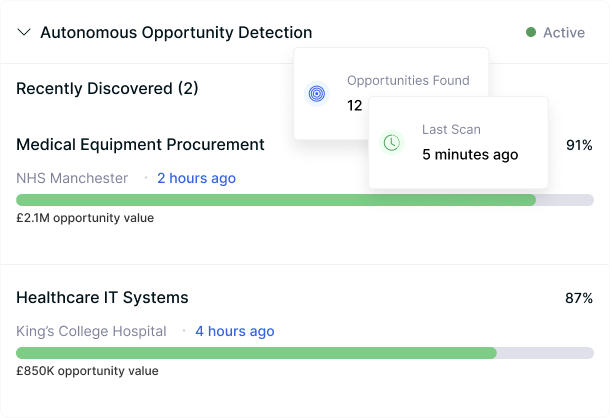
Task: Click the 87% match score
Action: 579,298
